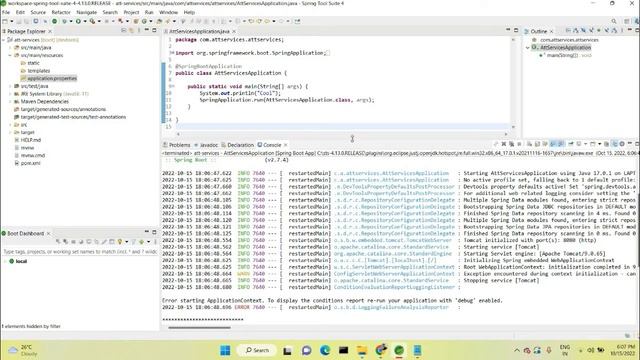Toggle Console Word Wrap icon
This screenshot has height=360, width=640.
coord(545,144)
